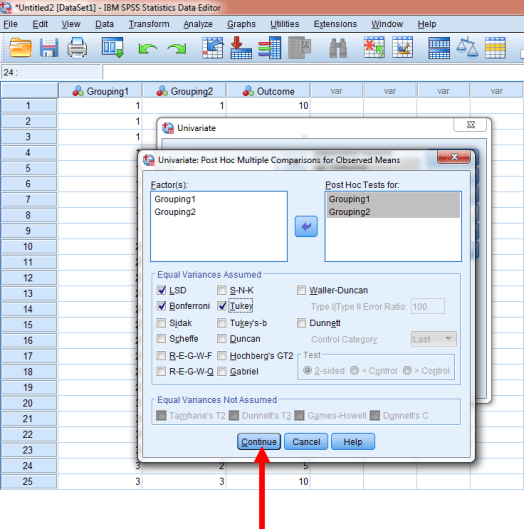Open data document folder icon
The width and height of the screenshot is (524, 529).
[x=21, y=48]
